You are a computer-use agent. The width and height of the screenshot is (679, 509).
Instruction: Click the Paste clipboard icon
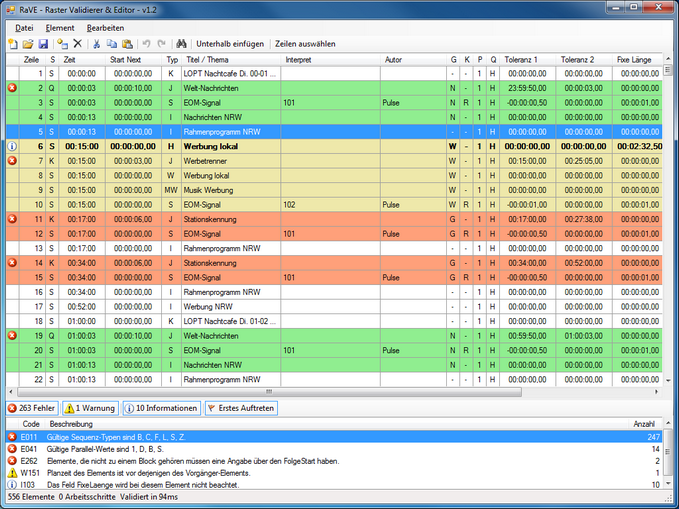click(x=127, y=44)
